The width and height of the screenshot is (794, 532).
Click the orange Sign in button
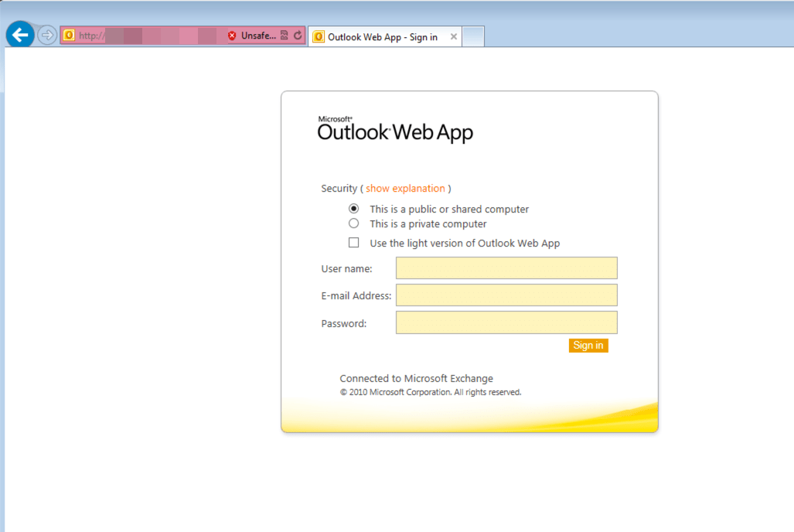tap(588, 346)
